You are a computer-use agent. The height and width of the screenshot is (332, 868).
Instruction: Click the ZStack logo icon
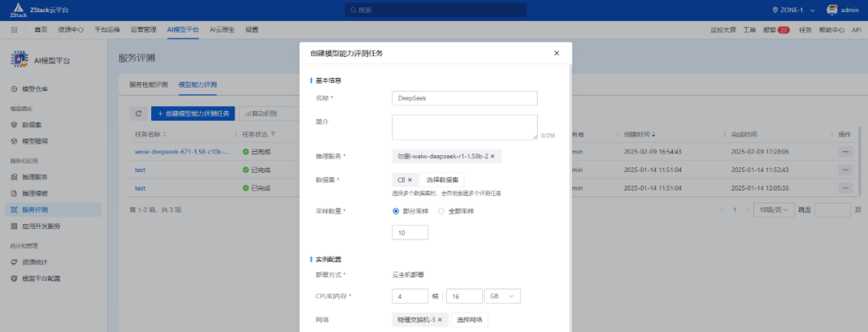coord(18,10)
